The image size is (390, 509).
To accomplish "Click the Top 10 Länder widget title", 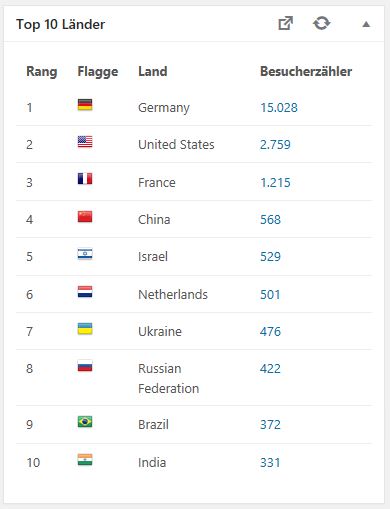I will (x=61, y=24).
